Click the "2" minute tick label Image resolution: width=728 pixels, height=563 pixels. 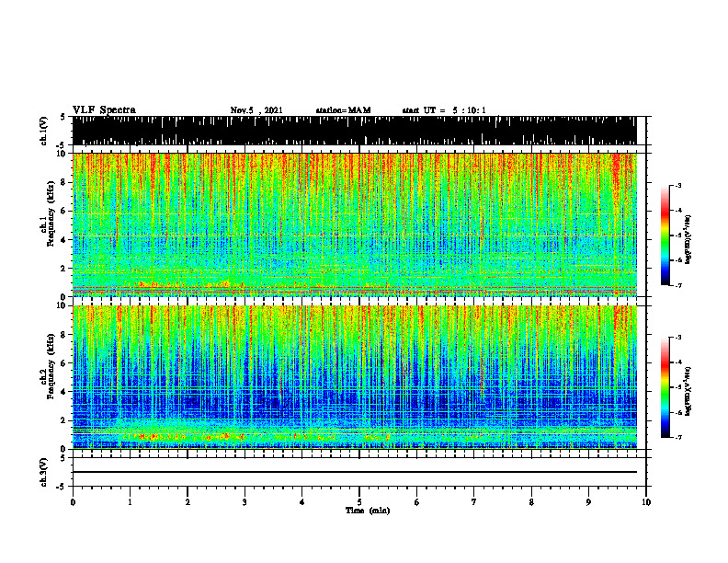[x=188, y=502]
